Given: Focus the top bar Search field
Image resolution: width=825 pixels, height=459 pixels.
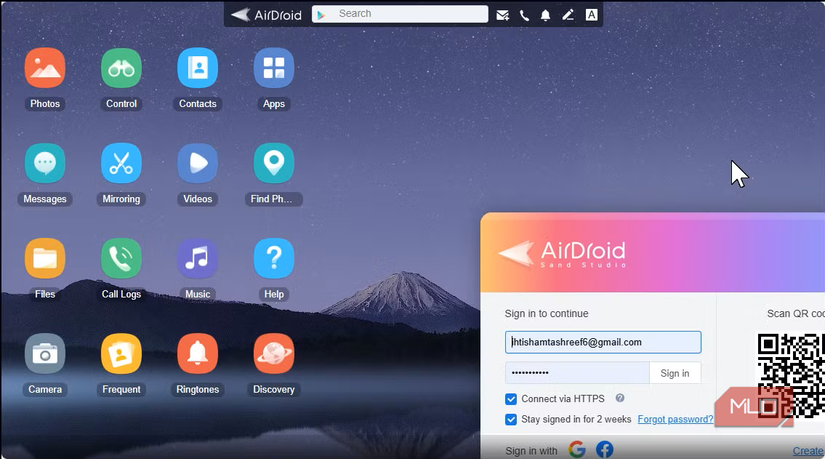Looking at the screenshot, I should point(400,14).
